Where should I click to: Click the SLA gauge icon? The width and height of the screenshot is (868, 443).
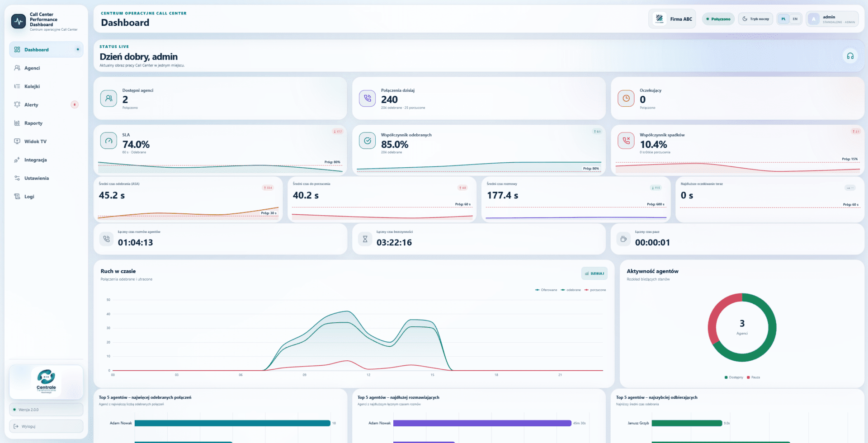[x=108, y=141]
